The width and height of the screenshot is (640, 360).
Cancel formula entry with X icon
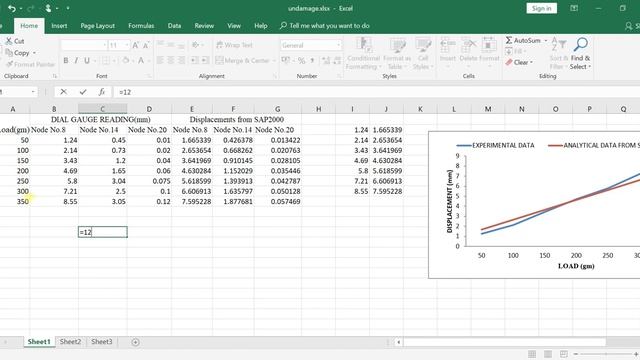(63, 92)
